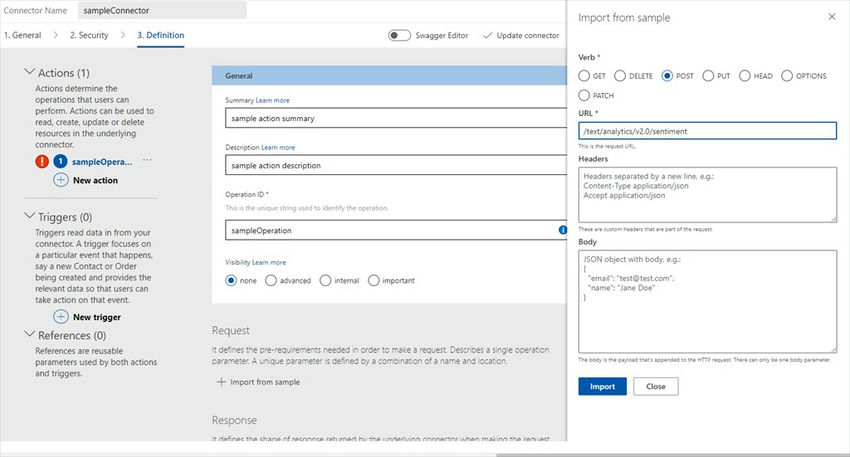Set visibility to important

(x=374, y=280)
